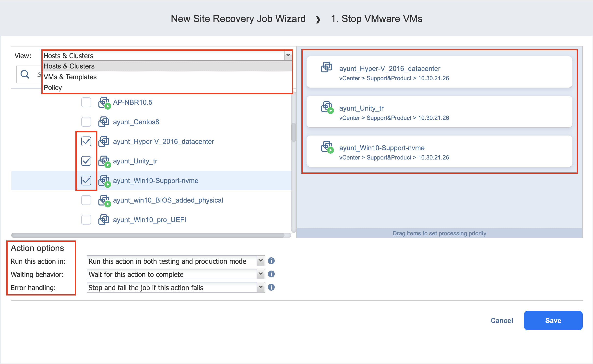This screenshot has height=364, width=593.
Task: Click ayunt_Centos8 VM icon in tree
Action: tap(104, 122)
